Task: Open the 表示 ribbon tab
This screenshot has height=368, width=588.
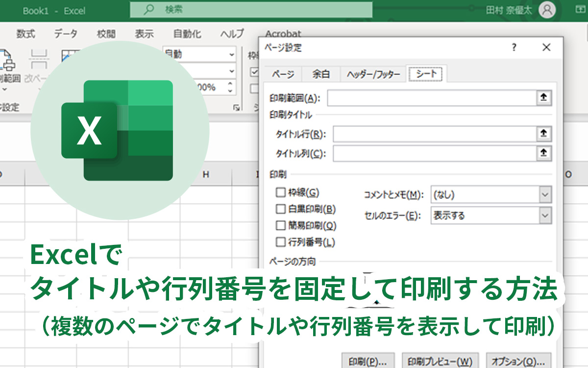Action: [x=144, y=34]
